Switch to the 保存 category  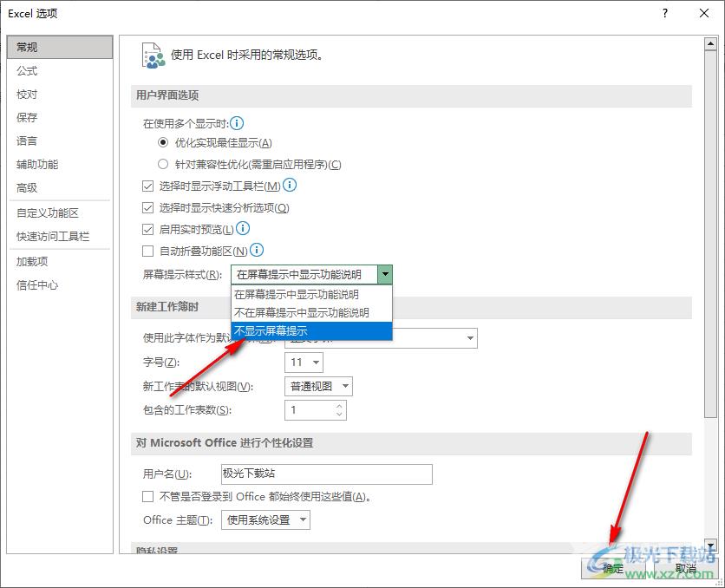(x=60, y=117)
